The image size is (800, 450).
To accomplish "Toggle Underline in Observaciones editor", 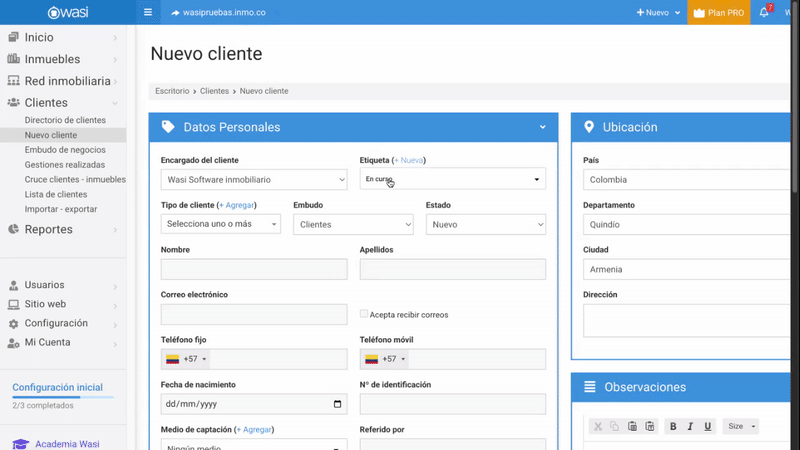I will (708, 426).
